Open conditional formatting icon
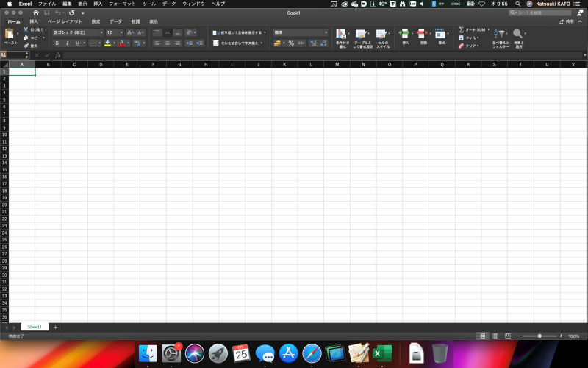 341,34
